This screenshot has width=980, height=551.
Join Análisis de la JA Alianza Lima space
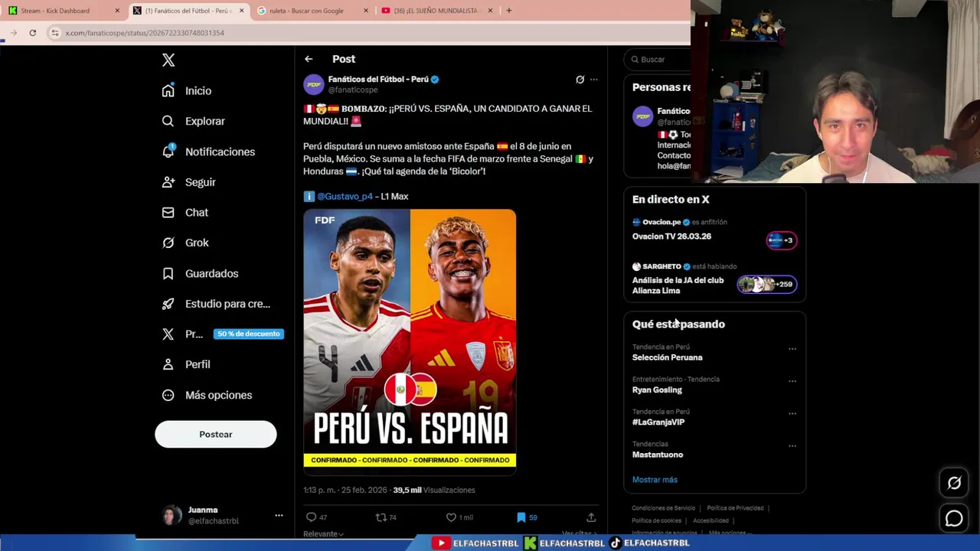coord(714,279)
